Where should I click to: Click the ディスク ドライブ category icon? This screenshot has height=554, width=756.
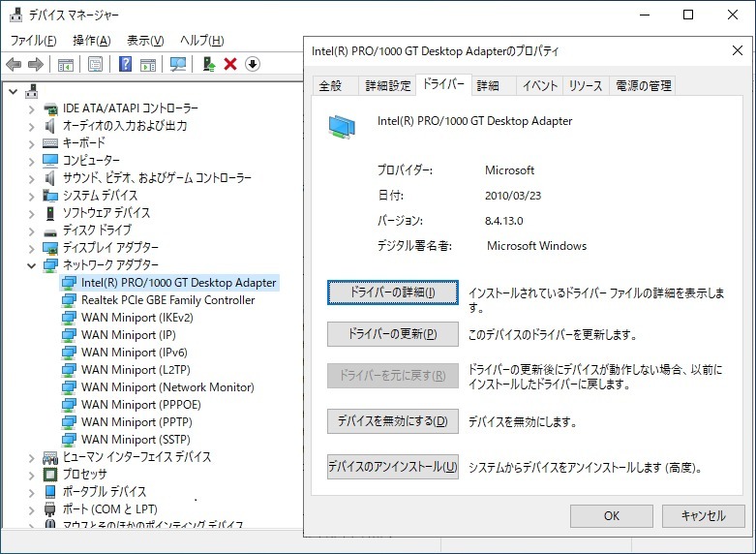tap(50, 231)
